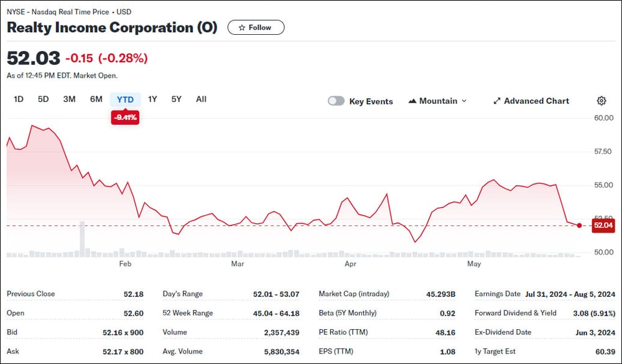This screenshot has width=622, height=364.
Task: Toggle the Key Events switch
Action: click(336, 101)
